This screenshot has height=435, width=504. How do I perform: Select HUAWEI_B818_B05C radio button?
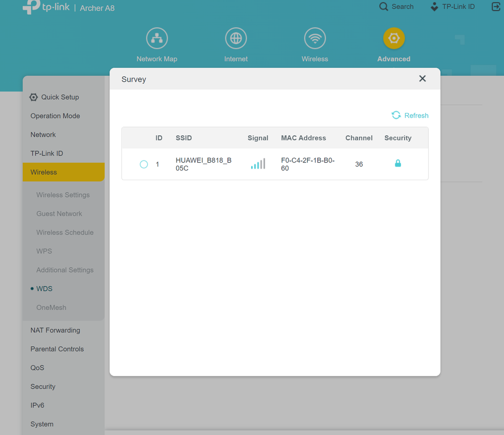[144, 165]
